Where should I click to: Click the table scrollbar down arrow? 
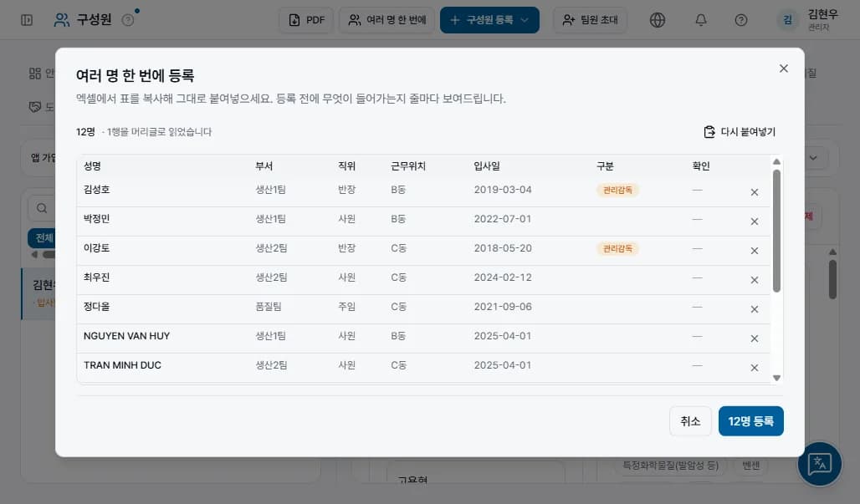tap(776, 378)
